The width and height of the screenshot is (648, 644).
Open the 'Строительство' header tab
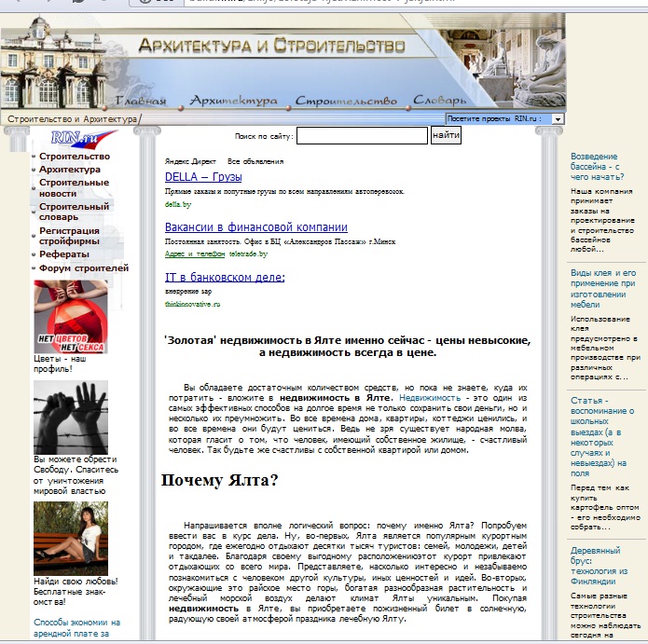click(x=346, y=101)
